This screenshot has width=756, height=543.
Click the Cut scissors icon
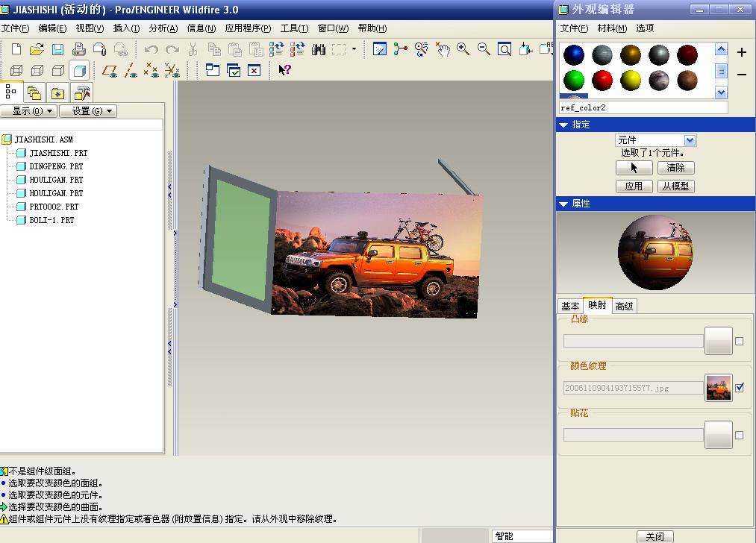coord(193,49)
